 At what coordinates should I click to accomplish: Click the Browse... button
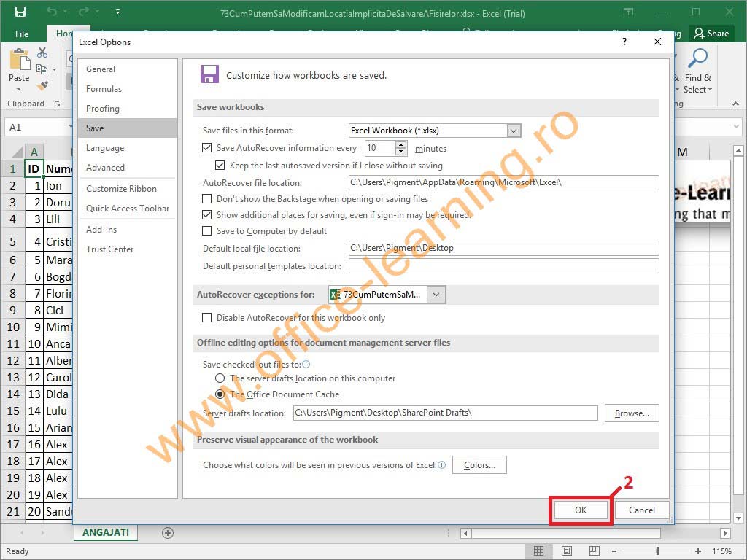click(632, 413)
